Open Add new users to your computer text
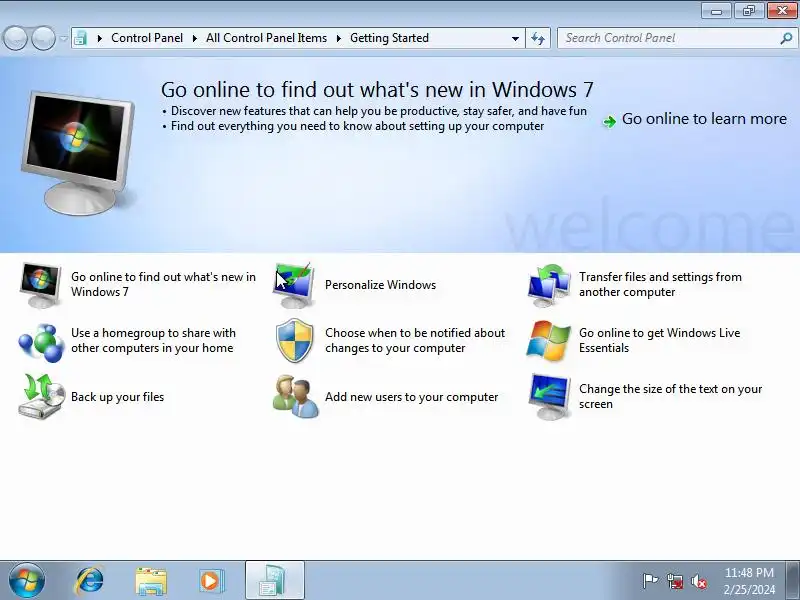 [x=411, y=397]
